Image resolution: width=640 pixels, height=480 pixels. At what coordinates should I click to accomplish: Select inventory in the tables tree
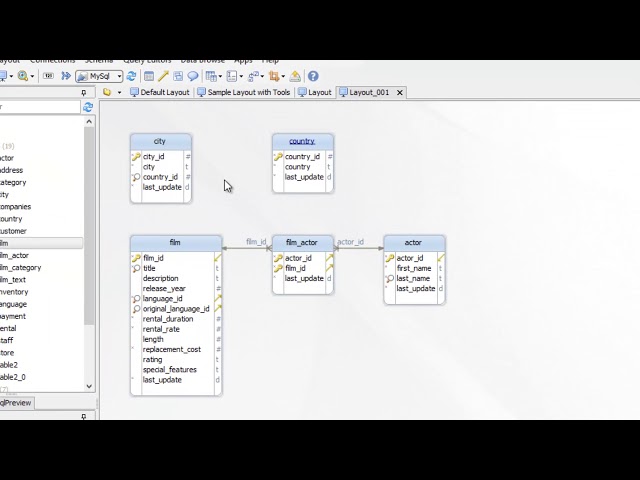tap(14, 292)
